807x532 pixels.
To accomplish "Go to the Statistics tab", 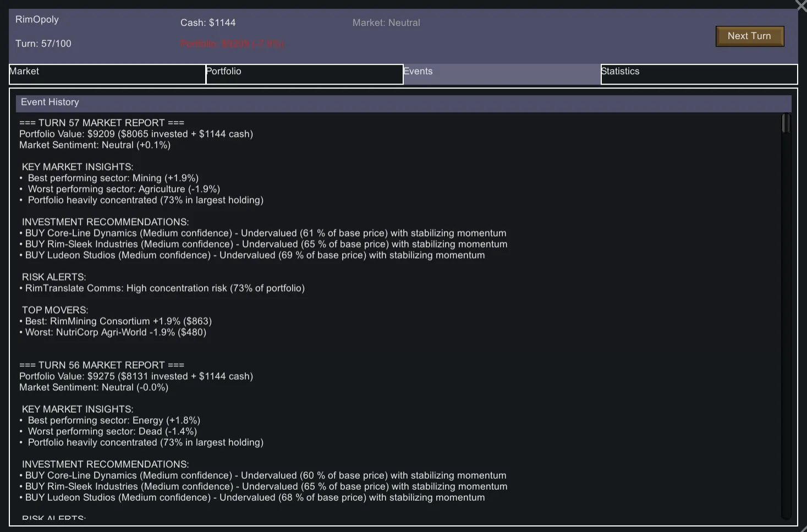I will [x=699, y=74].
